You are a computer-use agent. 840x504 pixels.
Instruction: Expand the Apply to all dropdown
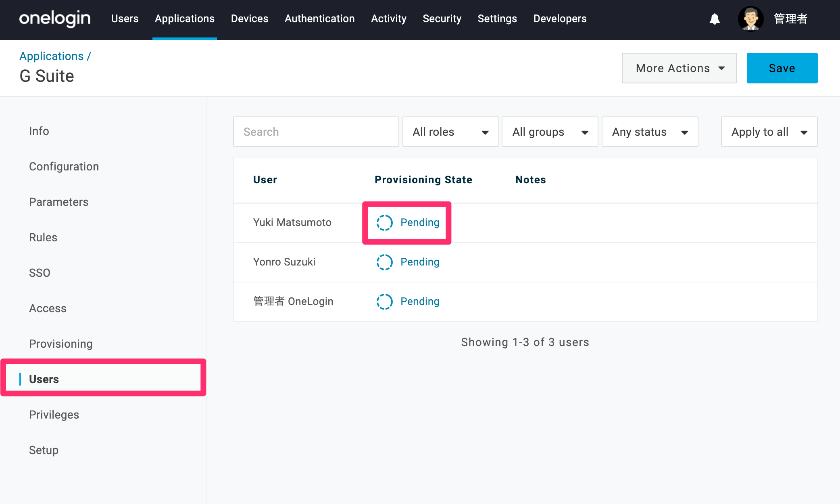pyautogui.click(x=769, y=132)
